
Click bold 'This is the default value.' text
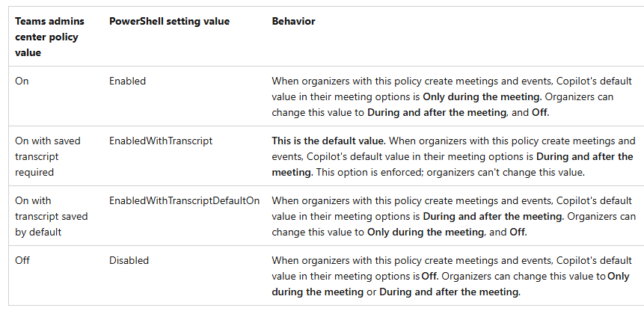tap(328, 141)
